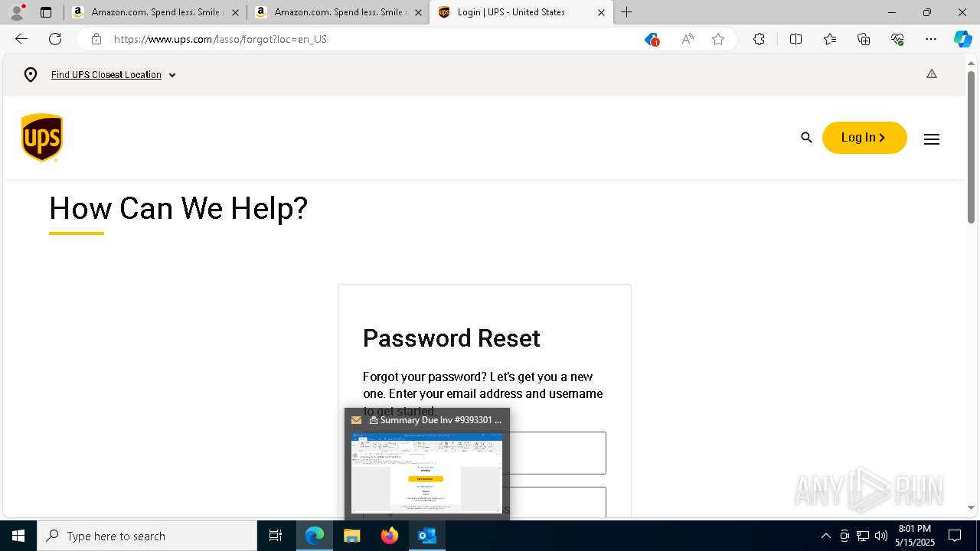980x551 pixels.
Task: Toggle Read aloud icon
Action: click(x=688, y=39)
